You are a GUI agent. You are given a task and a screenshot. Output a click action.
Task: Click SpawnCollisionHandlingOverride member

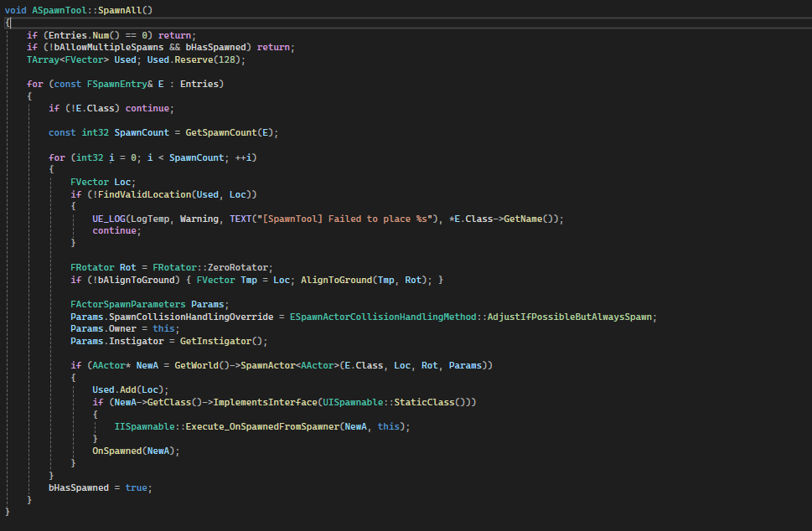(x=191, y=317)
